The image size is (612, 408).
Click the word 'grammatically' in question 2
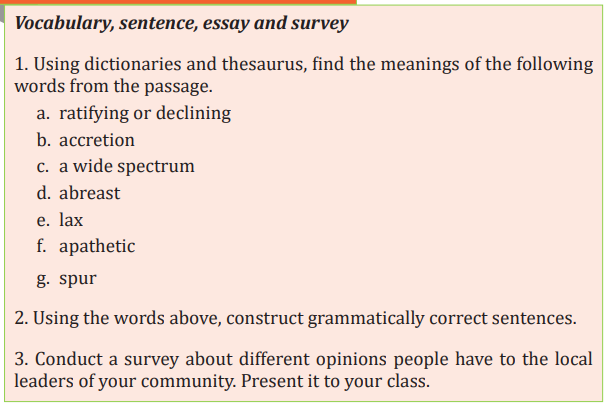pos(366,319)
